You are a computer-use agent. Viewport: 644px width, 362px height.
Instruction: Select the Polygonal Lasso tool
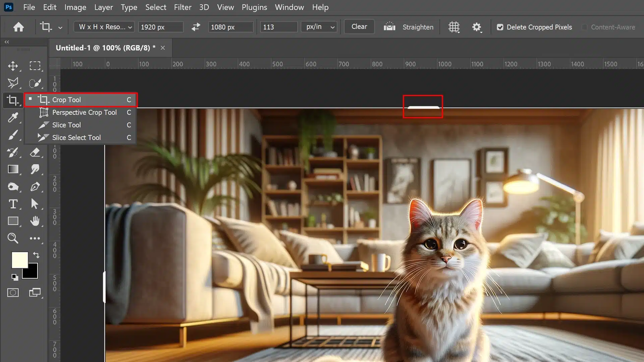coord(13,83)
